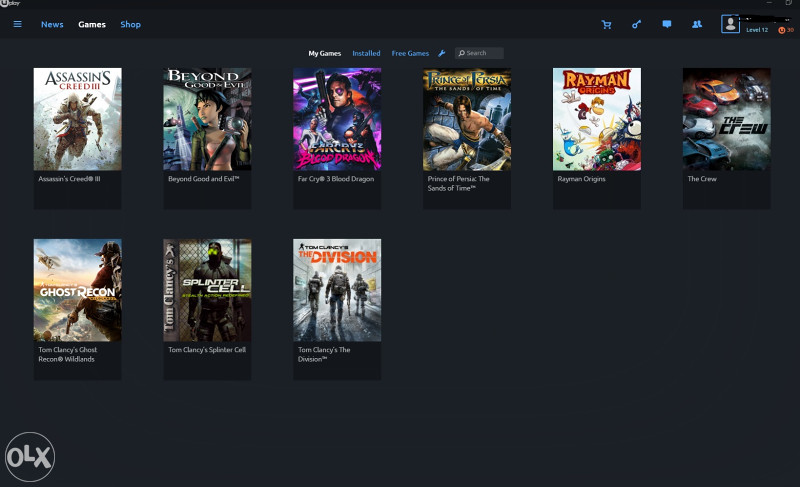Click the magnifier icon in search box

[x=462, y=53]
